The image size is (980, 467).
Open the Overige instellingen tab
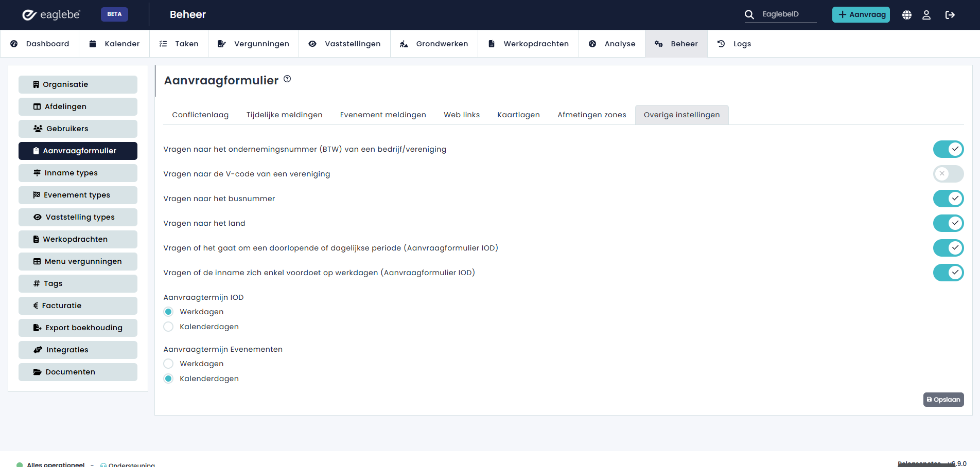point(681,115)
